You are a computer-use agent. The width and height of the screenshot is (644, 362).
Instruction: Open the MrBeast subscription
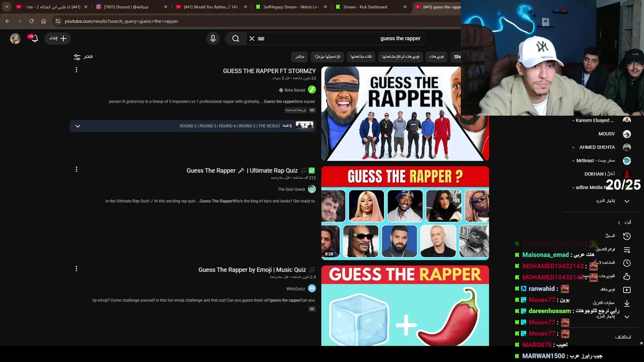(x=602, y=160)
